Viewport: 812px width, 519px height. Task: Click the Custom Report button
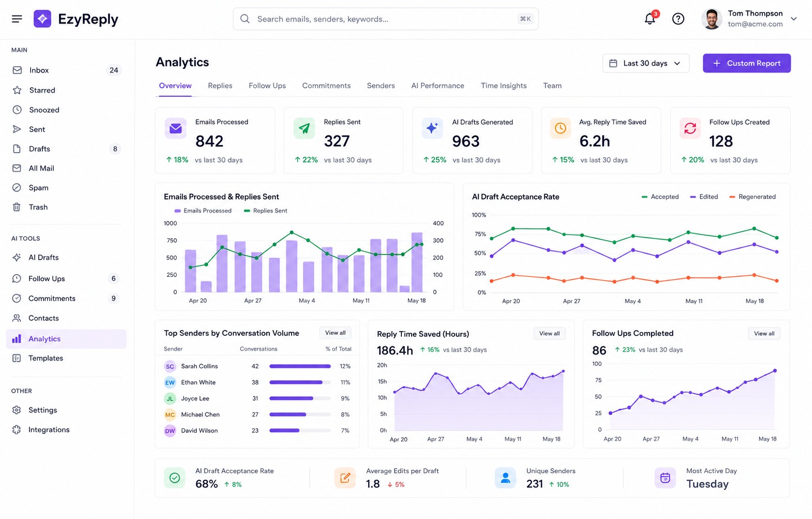(x=746, y=63)
